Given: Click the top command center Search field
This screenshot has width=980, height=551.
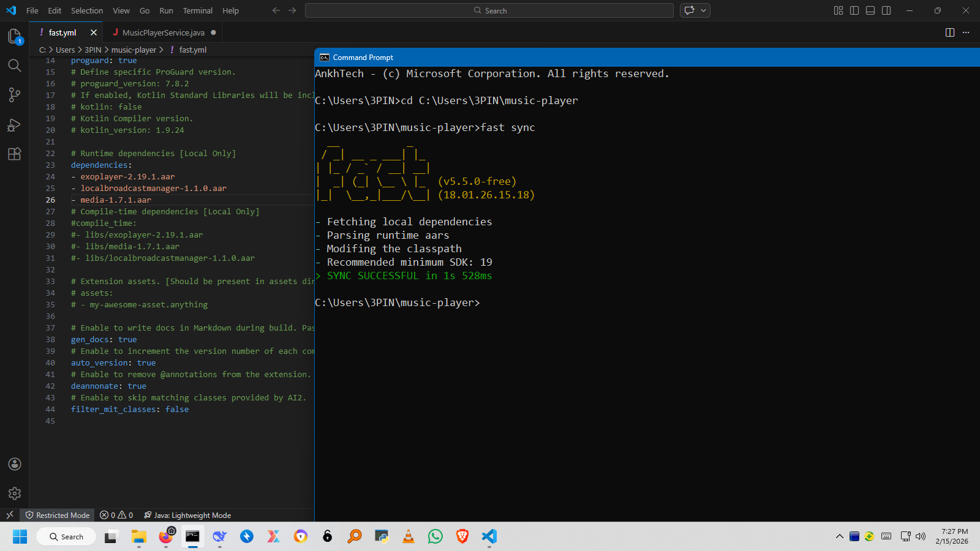Looking at the screenshot, I should [489, 10].
